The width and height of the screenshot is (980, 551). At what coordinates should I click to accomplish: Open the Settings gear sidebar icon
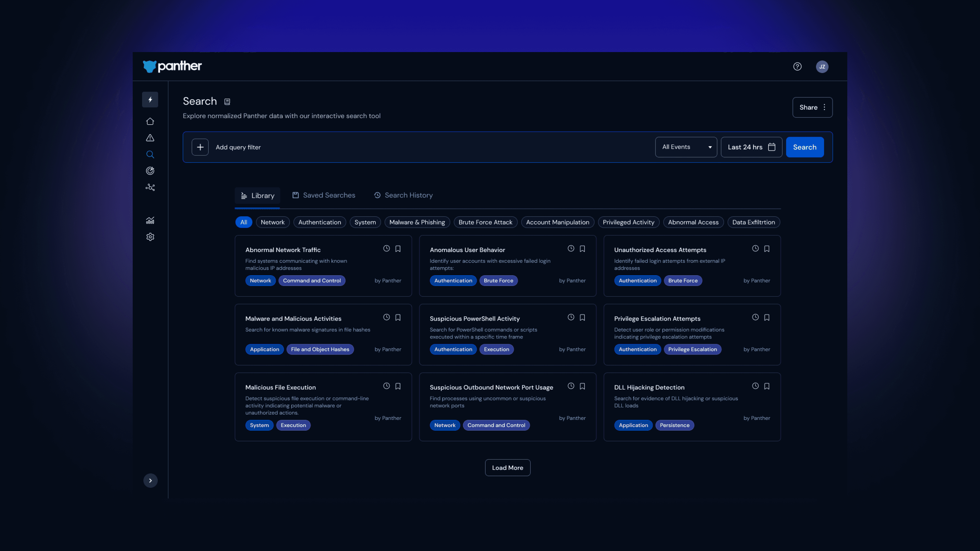(150, 237)
